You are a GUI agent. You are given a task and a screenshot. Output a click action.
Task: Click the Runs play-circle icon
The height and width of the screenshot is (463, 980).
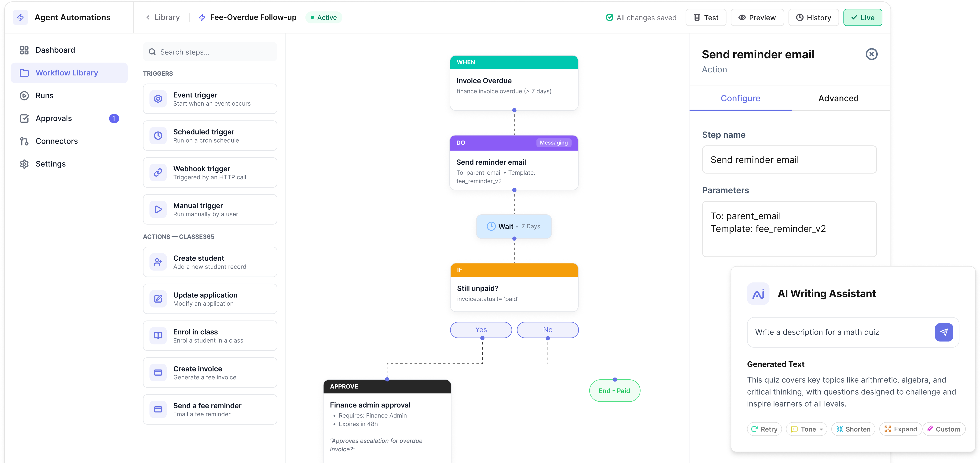click(x=24, y=96)
